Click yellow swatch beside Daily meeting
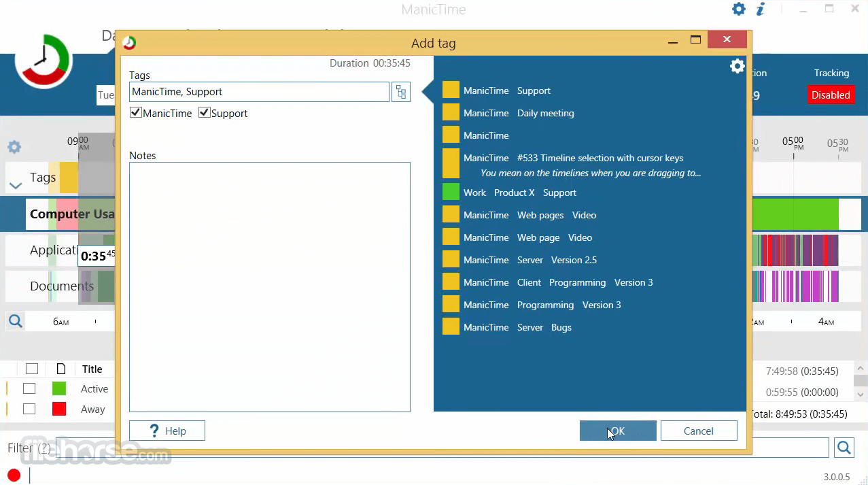 pyautogui.click(x=451, y=113)
